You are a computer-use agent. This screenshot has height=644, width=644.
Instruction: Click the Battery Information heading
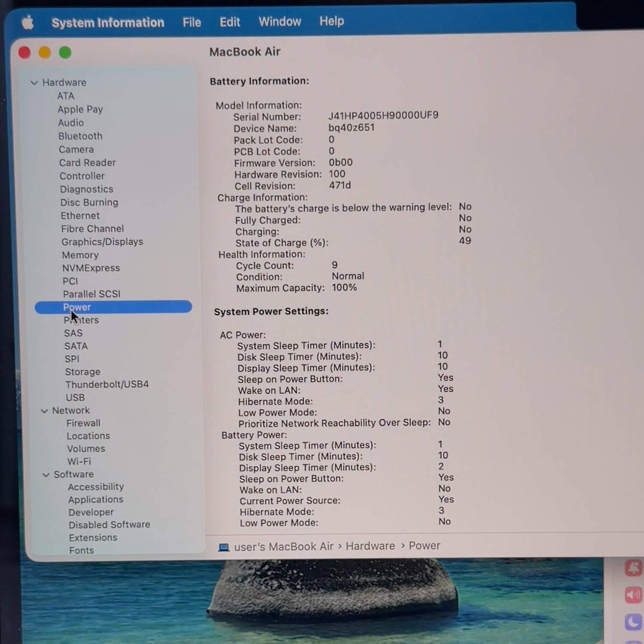click(x=259, y=81)
